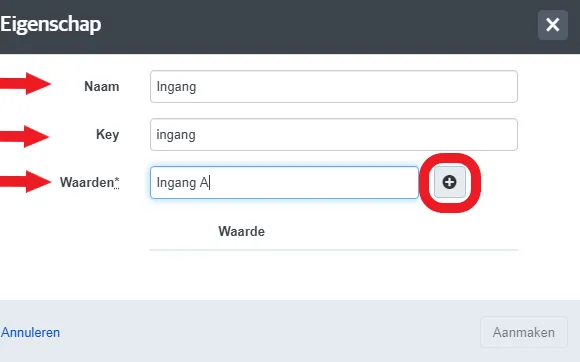
Task: Select the Waarde column header
Action: (242, 231)
